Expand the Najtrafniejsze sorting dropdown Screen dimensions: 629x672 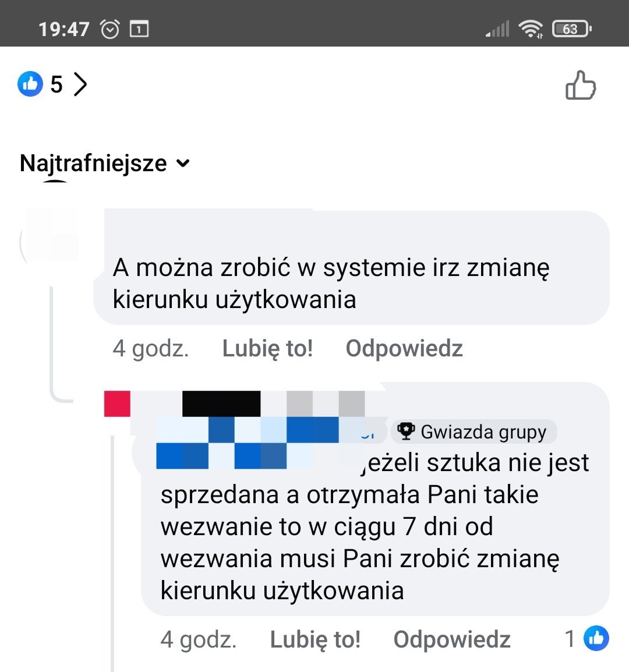point(105,163)
